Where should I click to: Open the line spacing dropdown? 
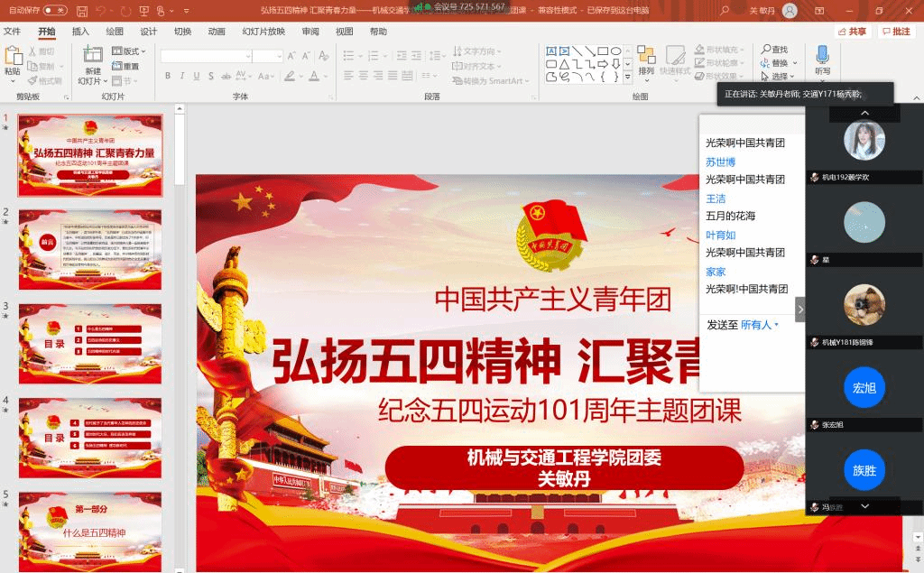click(438, 56)
